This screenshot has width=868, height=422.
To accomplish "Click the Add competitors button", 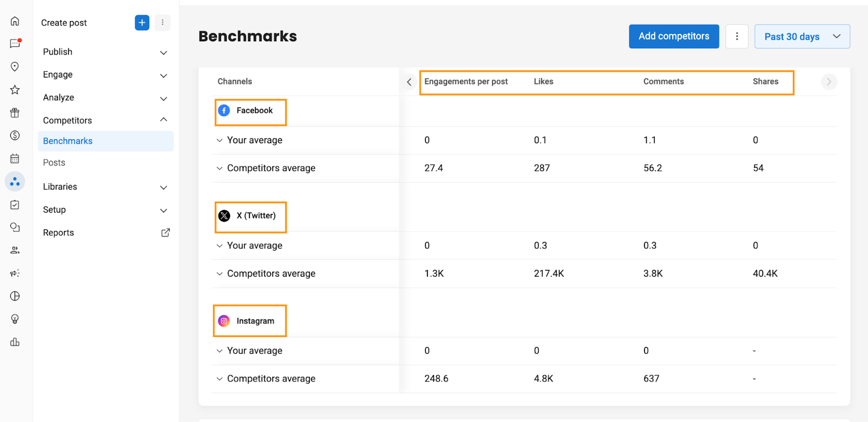I will tap(674, 36).
